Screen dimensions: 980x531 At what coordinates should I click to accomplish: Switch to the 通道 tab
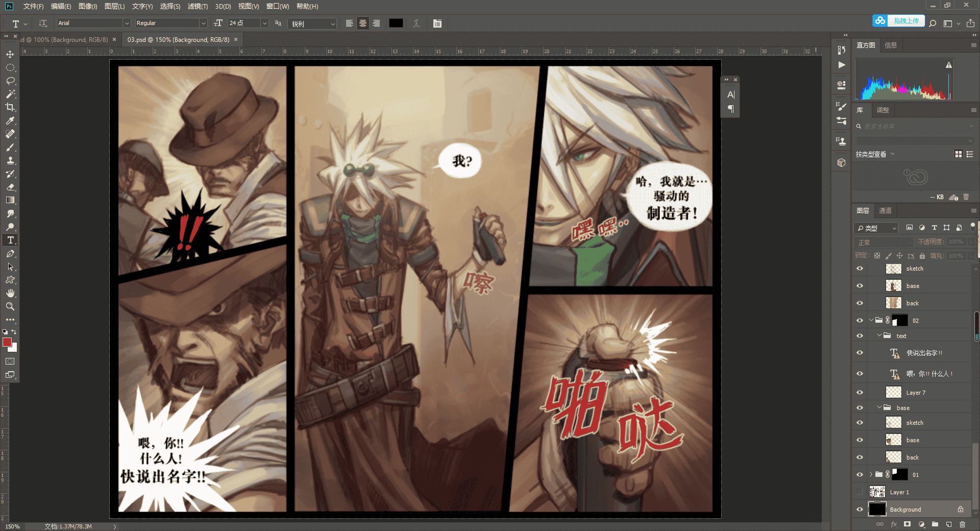pyautogui.click(x=885, y=210)
